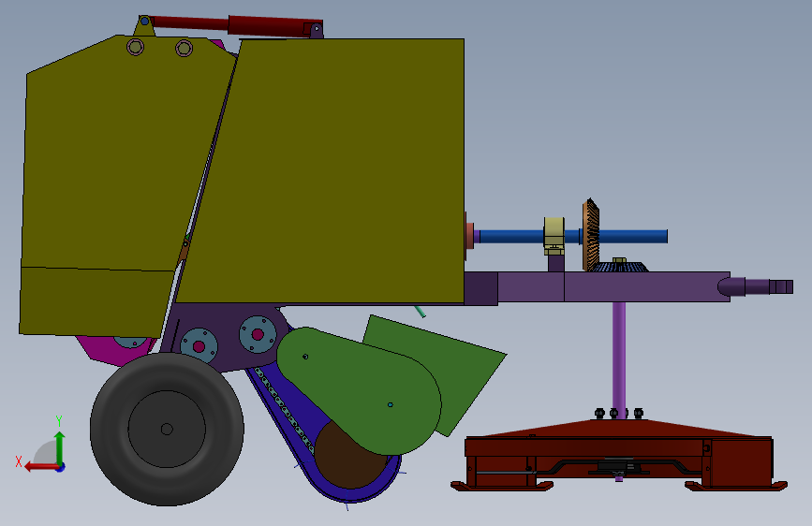Select the large black rubber tire
This screenshot has height=526, width=812.
(167, 430)
